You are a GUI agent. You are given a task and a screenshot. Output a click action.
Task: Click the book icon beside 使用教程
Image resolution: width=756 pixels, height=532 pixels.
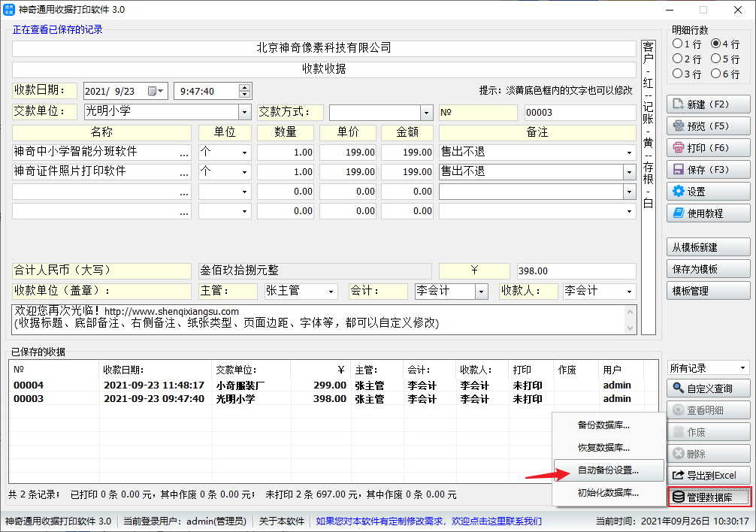pyautogui.click(x=679, y=213)
